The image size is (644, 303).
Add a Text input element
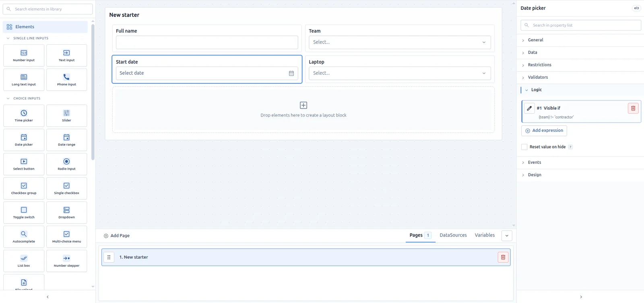66,56
